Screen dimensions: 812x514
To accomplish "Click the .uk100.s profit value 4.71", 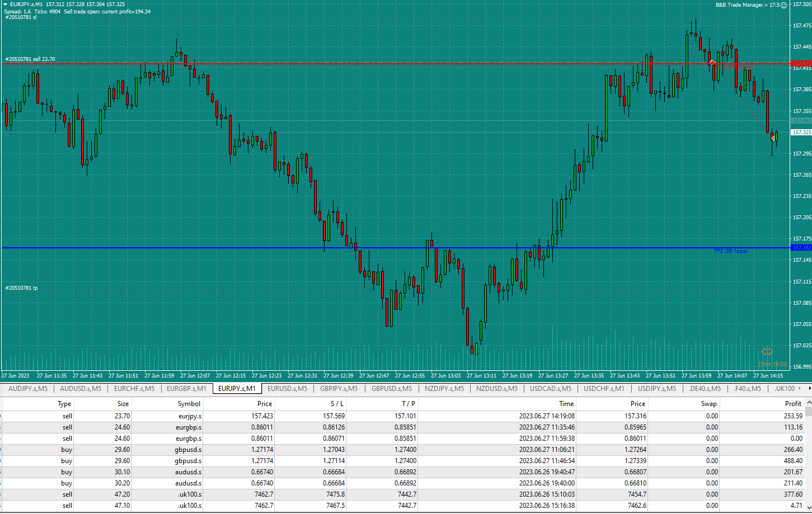I will coord(797,506).
